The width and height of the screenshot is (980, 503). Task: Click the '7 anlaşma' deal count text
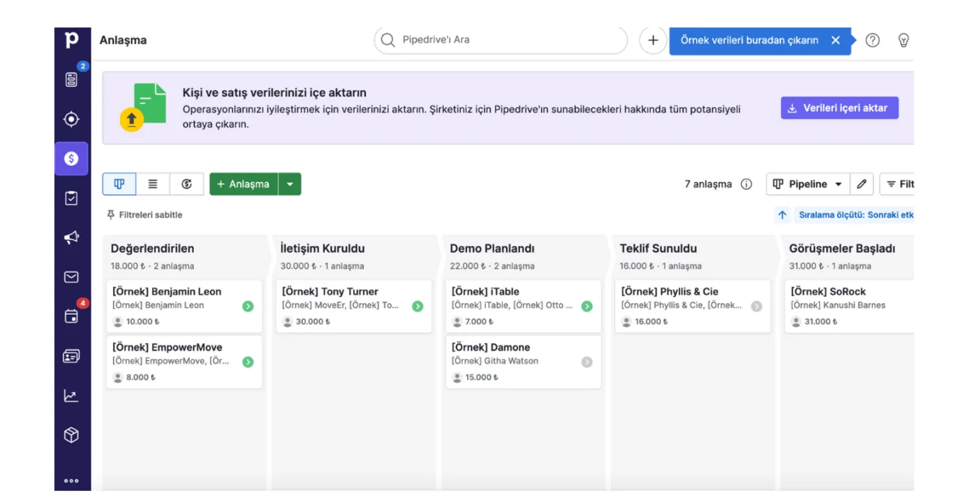point(708,184)
